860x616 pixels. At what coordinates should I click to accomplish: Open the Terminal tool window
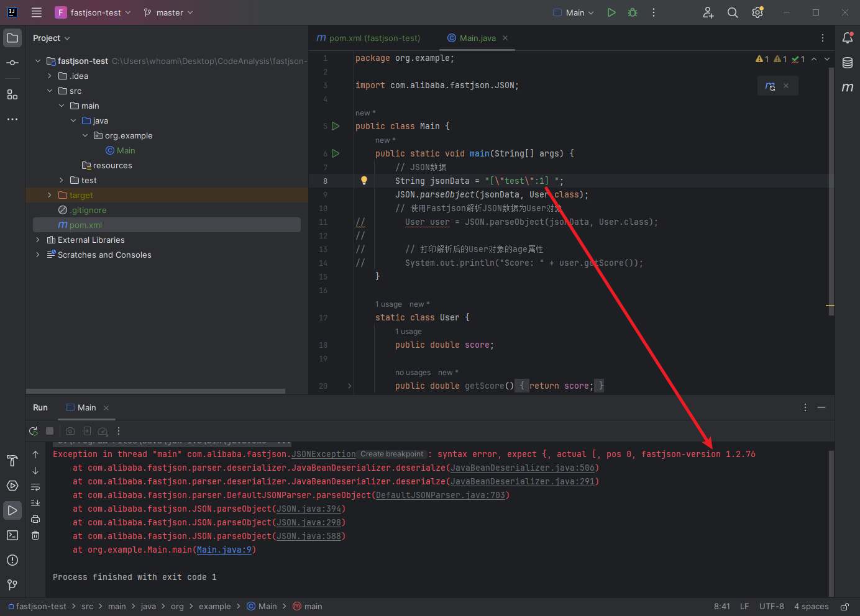click(12, 535)
